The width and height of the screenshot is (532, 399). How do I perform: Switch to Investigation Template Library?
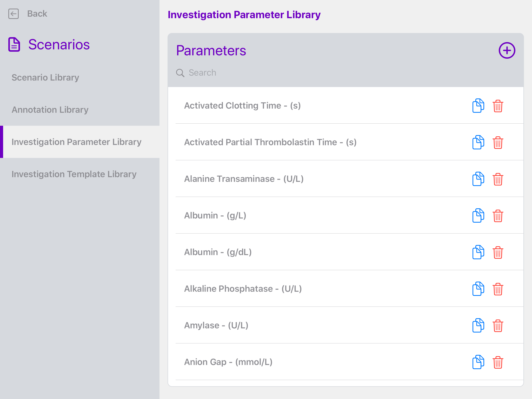pos(74,174)
